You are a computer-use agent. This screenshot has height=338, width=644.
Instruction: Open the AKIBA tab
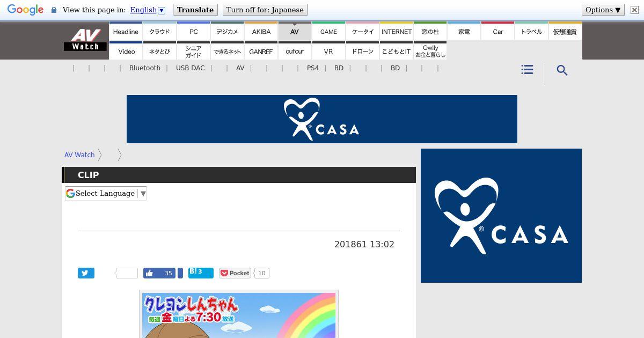(x=261, y=31)
